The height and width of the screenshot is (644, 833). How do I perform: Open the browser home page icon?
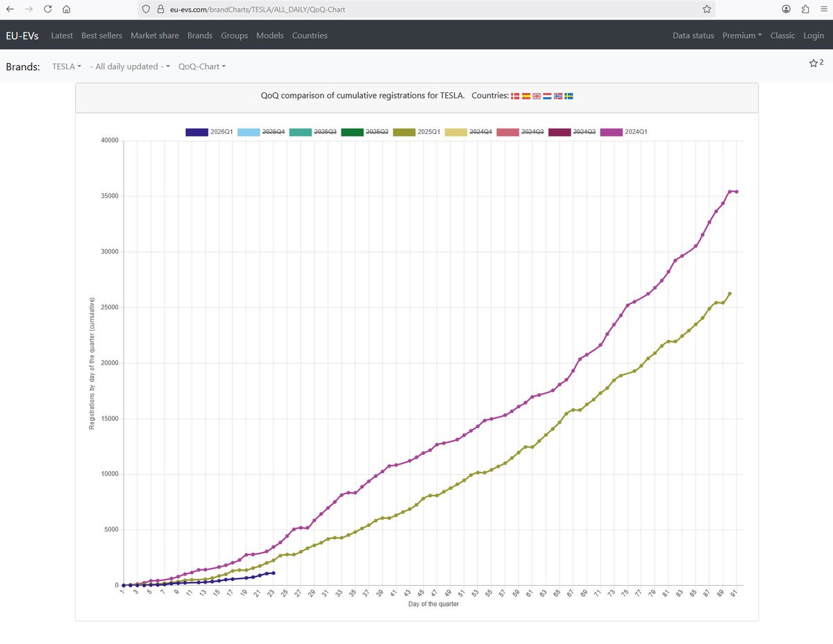click(x=66, y=9)
